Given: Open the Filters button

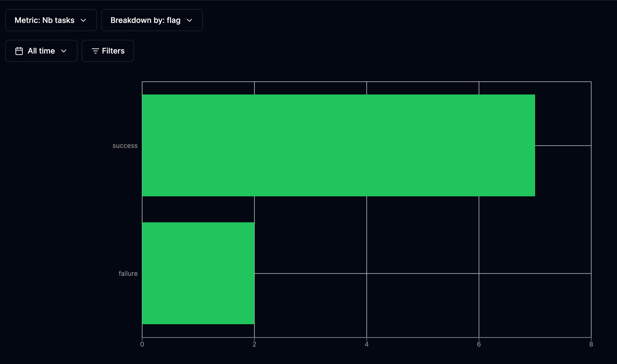Looking at the screenshot, I should coord(108,51).
